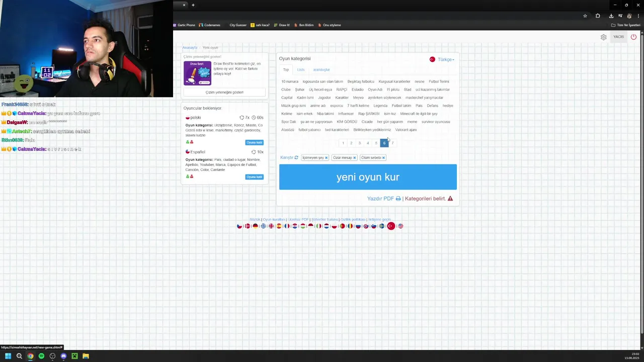
Task: Select the Rap ŞARKISI category
Action: (369, 114)
